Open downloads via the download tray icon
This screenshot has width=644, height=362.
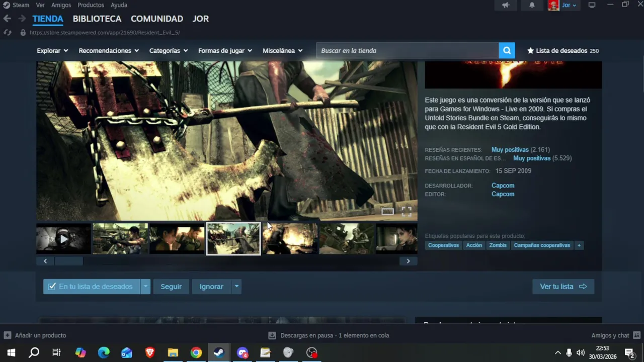click(272, 335)
